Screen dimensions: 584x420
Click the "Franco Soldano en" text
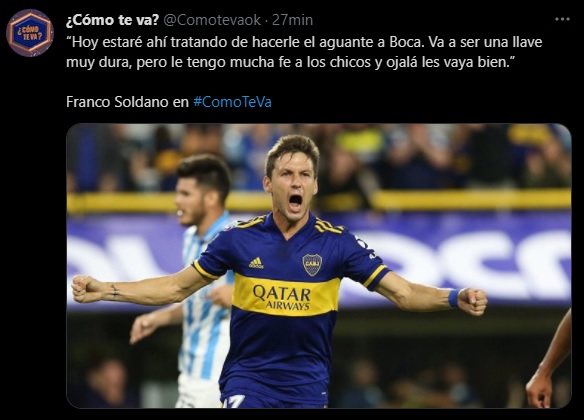tap(127, 102)
